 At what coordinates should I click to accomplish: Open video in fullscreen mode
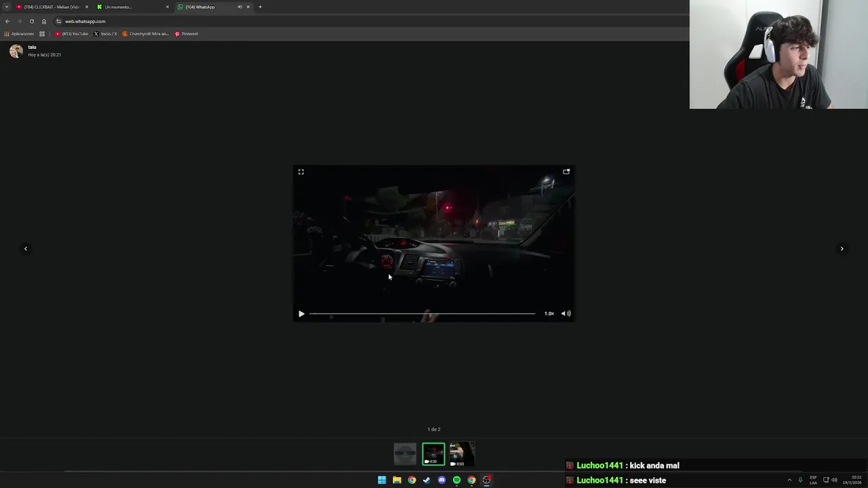(301, 172)
